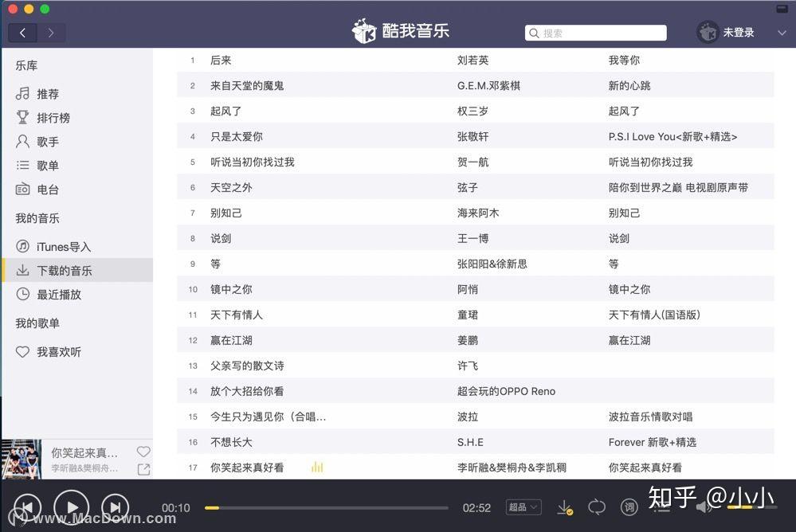
Task: Open iTunes导入
Action: click(x=64, y=247)
